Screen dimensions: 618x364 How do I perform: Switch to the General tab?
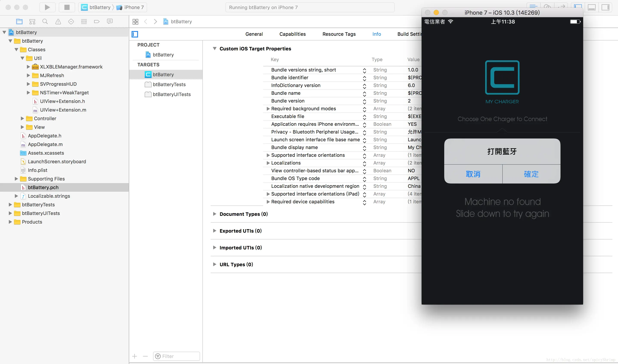[x=254, y=34]
